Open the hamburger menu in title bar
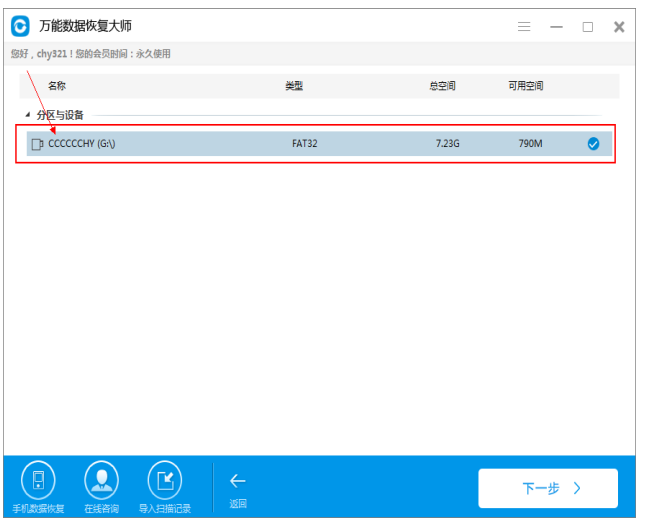The width and height of the screenshot is (645, 530). coord(524,27)
